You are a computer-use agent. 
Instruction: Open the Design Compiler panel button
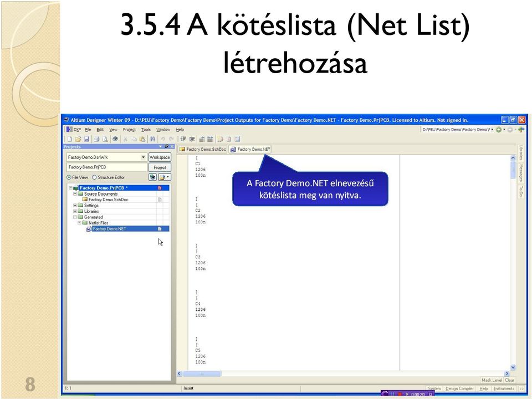(459, 388)
